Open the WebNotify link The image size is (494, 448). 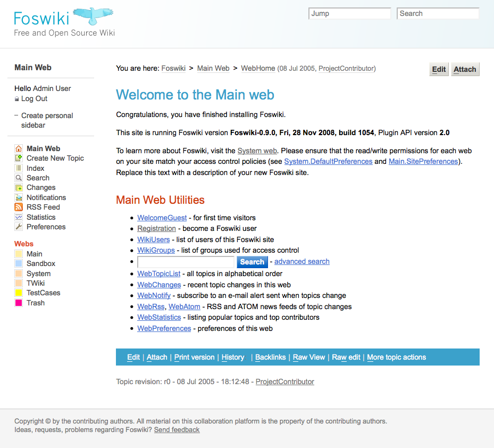tap(154, 295)
